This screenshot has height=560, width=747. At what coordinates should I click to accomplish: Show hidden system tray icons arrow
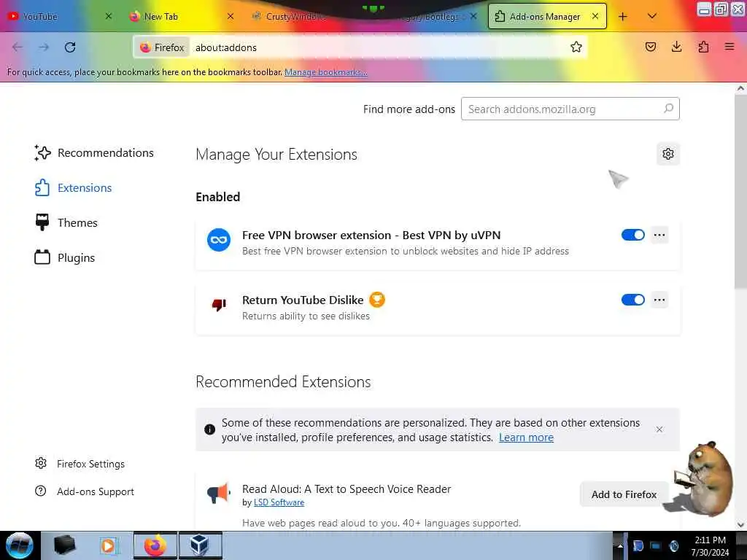tap(620, 545)
